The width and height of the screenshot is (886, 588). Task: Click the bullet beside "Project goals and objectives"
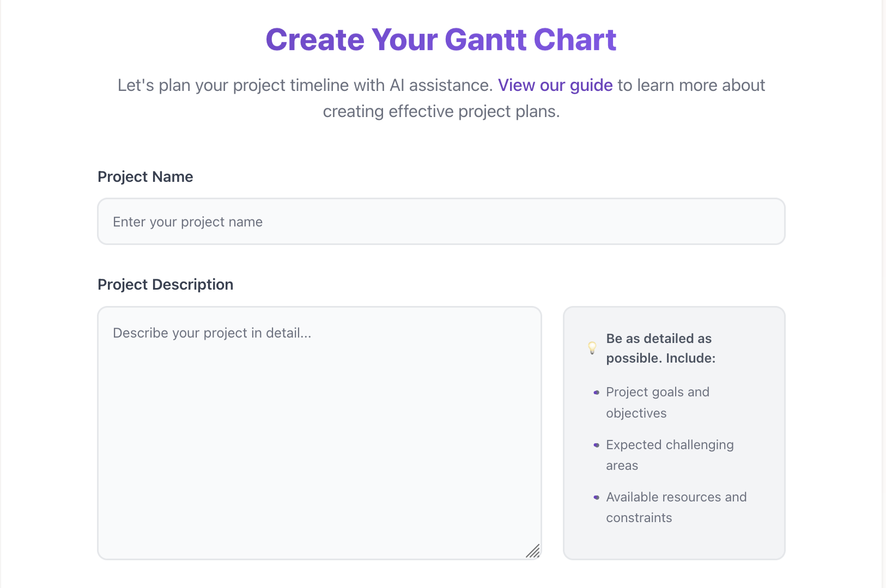(596, 392)
